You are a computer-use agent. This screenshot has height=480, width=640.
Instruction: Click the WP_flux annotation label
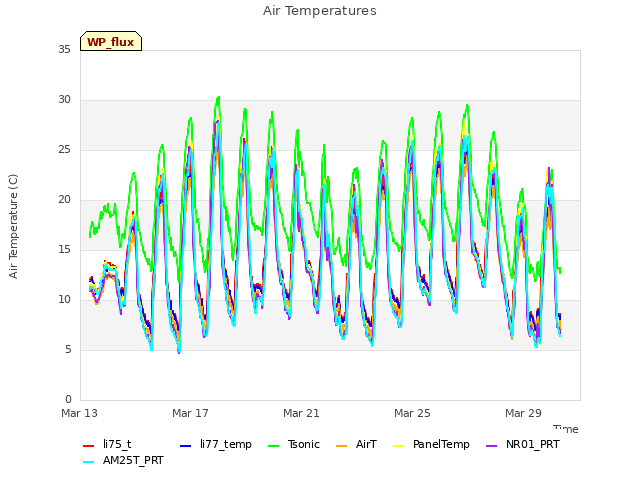(x=111, y=42)
